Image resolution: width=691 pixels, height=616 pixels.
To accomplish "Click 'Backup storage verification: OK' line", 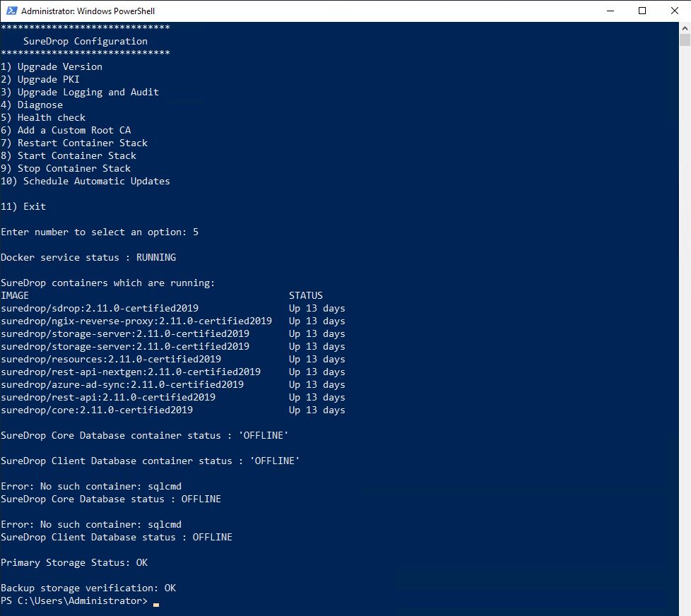I will pyautogui.click(x=88, y=588).
